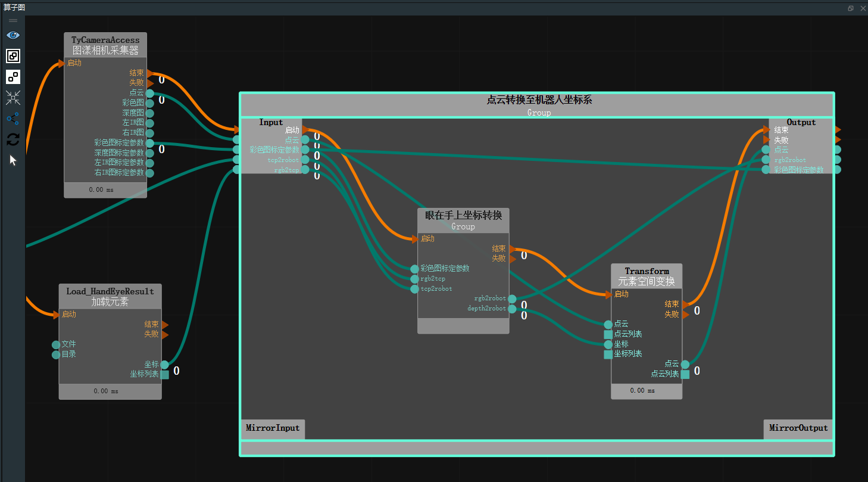
Task: Click 点云 output port on TyCameraAccess
Action: pos(150,94)
